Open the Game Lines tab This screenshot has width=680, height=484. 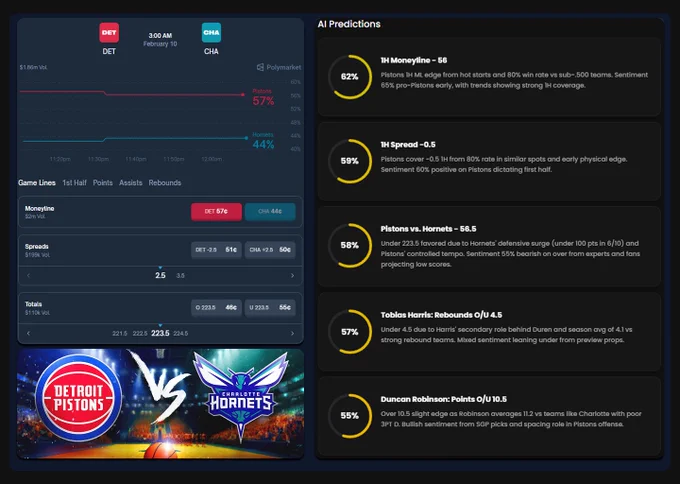coord(37,183)
